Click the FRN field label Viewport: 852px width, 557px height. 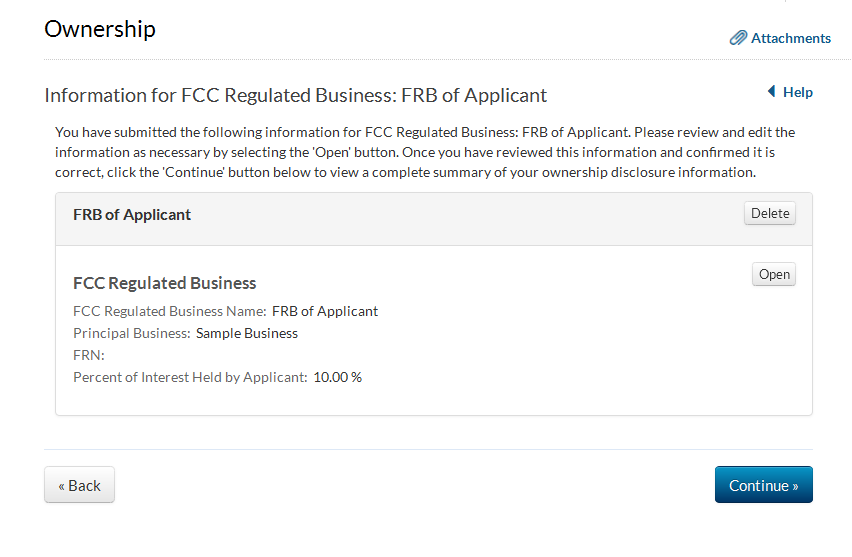click(89, 355)
